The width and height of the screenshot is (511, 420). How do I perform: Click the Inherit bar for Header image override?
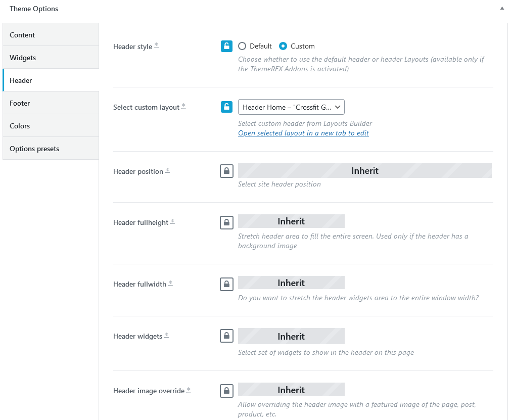291,390
